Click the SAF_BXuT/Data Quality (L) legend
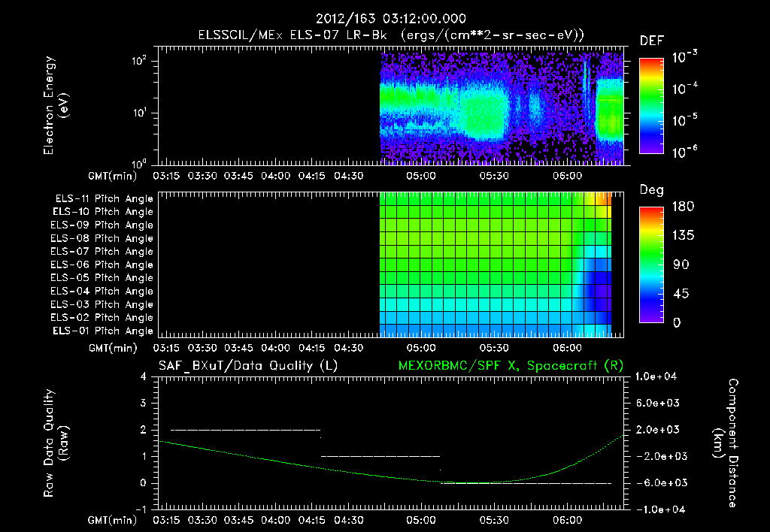Image resolution: width=770 pixels, height=532 pixels. tap(248, 366)
